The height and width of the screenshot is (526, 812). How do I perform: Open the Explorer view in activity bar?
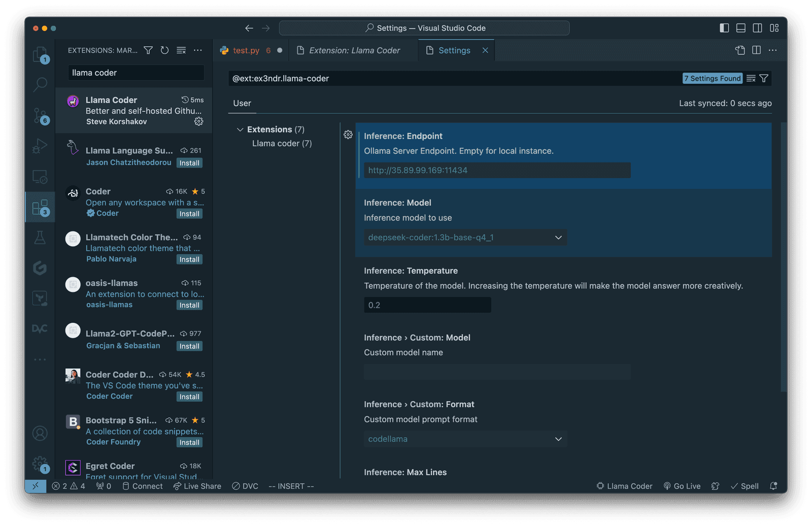pos(40,54)
